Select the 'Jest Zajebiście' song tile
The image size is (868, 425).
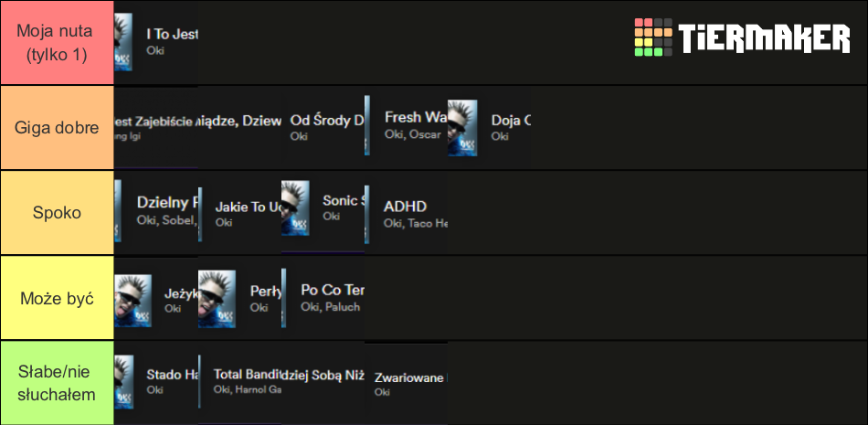point(156,127)
